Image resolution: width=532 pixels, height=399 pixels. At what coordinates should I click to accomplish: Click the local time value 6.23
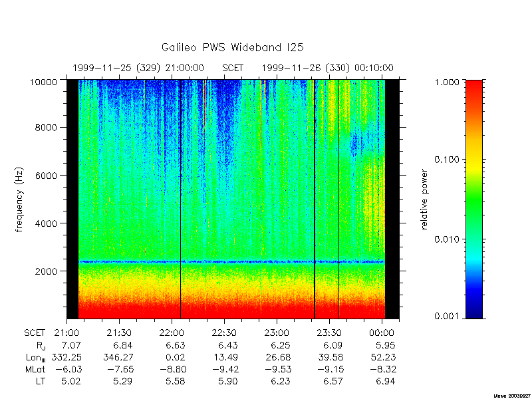(281, 381)
